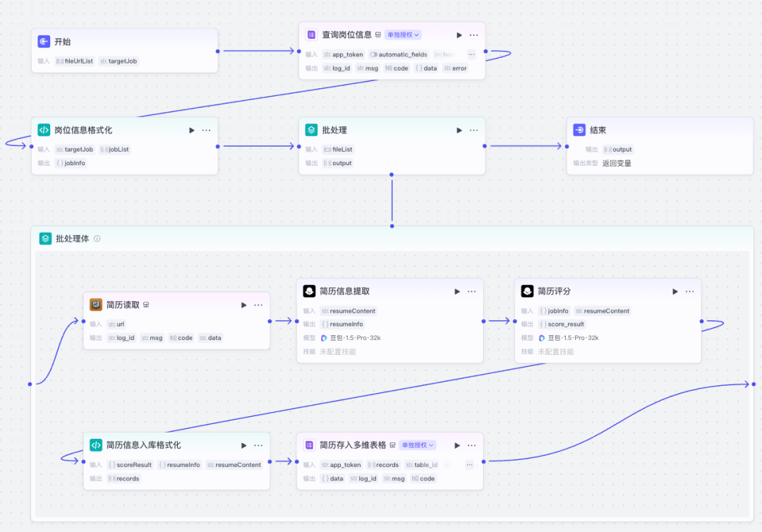Expand hidden inputs of 简历存入多维表格
The width and height of the screenshot is (762, 532).
pos(469,464)
